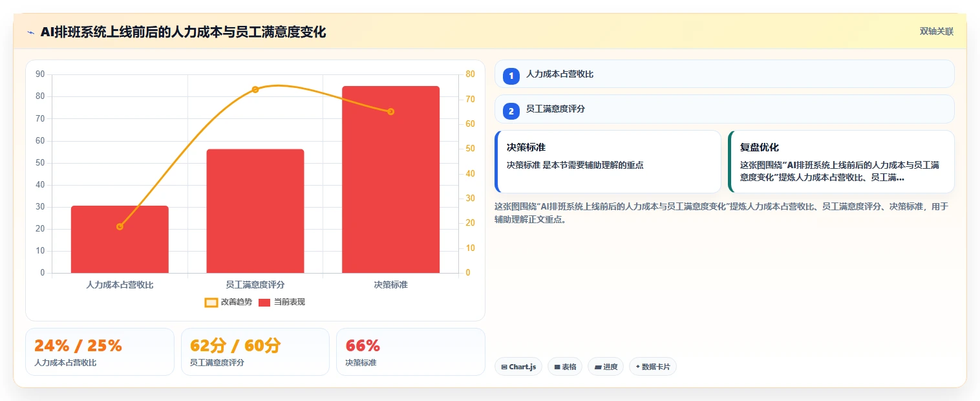Click x-axis label 员工满意度评分
Screen dimensions: 980x401
[255, 285]
